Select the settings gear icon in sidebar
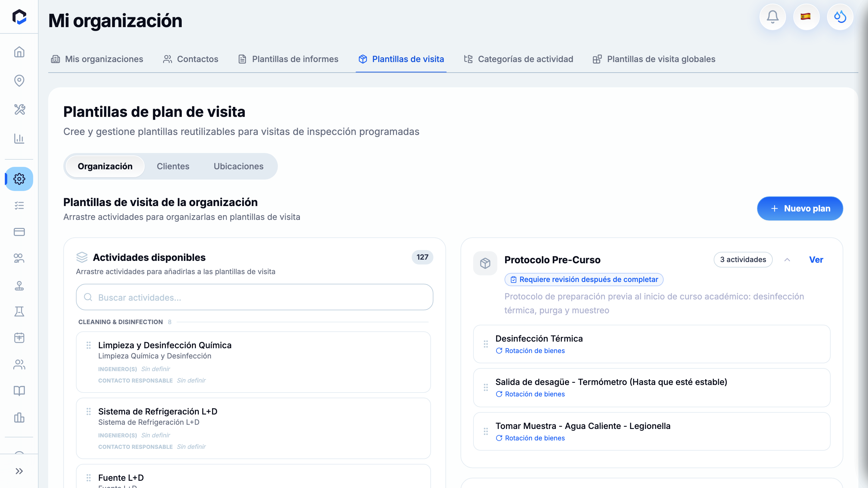This screenshot has height=488, width=868. pos(19,179)
